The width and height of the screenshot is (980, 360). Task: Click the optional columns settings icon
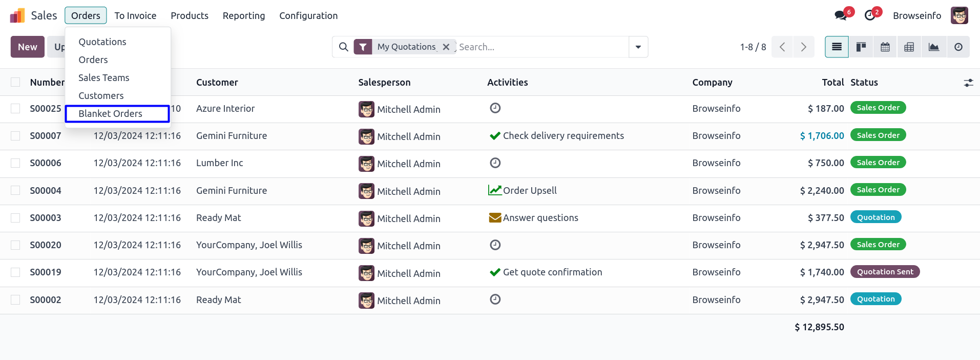tap(968, 83)
